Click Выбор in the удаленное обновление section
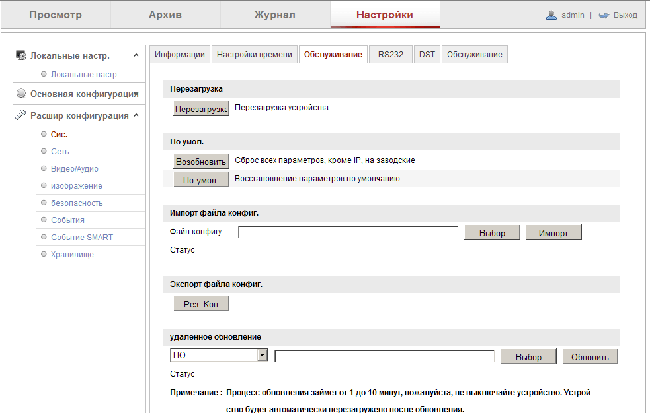The image size is (650, 413). pos(529,357)
